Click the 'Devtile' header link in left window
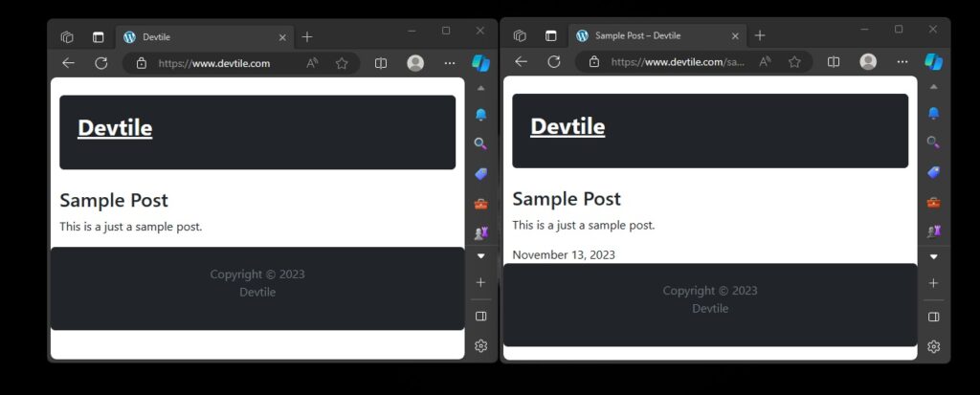This screenshot has width=980, height=395. pyautogui.click(x=115, y=127)
